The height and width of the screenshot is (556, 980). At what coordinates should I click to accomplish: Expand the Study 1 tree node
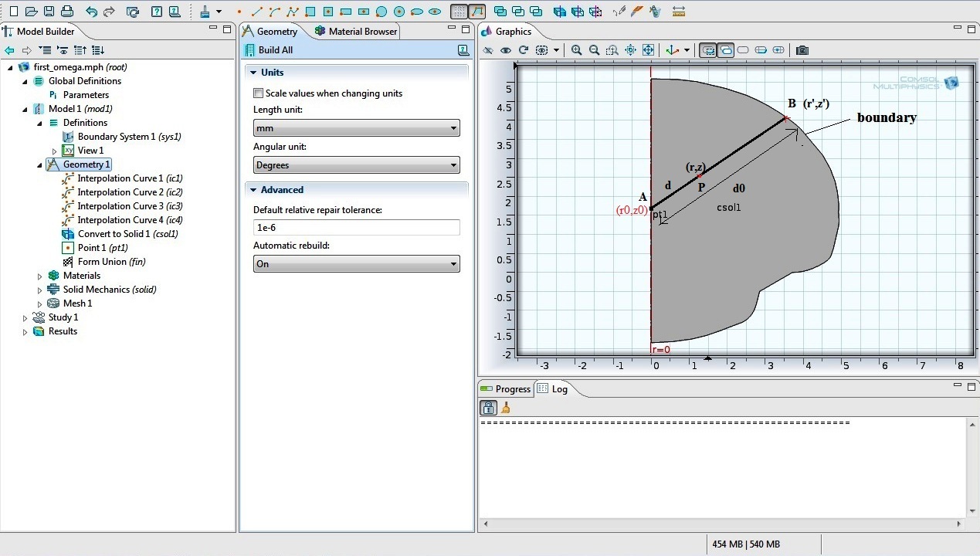click(25, 317)
